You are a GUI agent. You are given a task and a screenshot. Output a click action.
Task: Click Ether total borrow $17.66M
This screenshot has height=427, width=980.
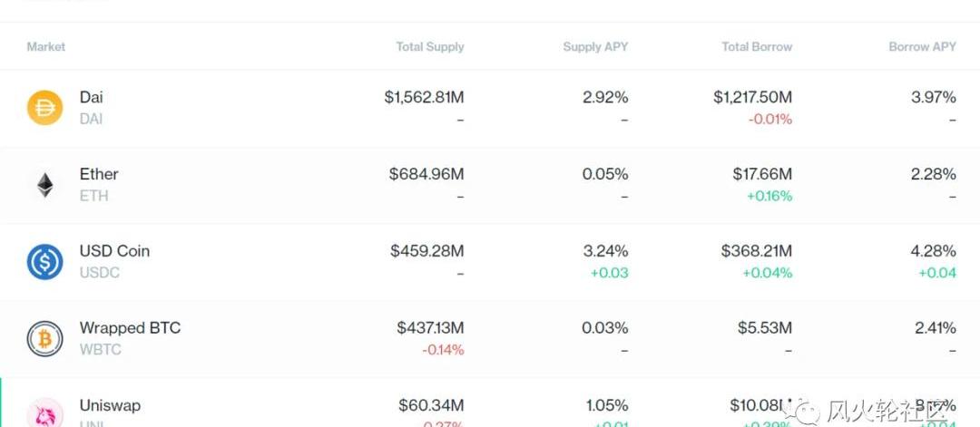tap(762, 174)
